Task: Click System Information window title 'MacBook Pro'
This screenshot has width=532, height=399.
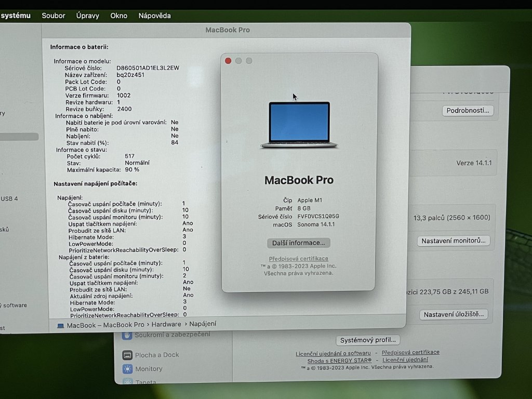Action: point(228,30)
